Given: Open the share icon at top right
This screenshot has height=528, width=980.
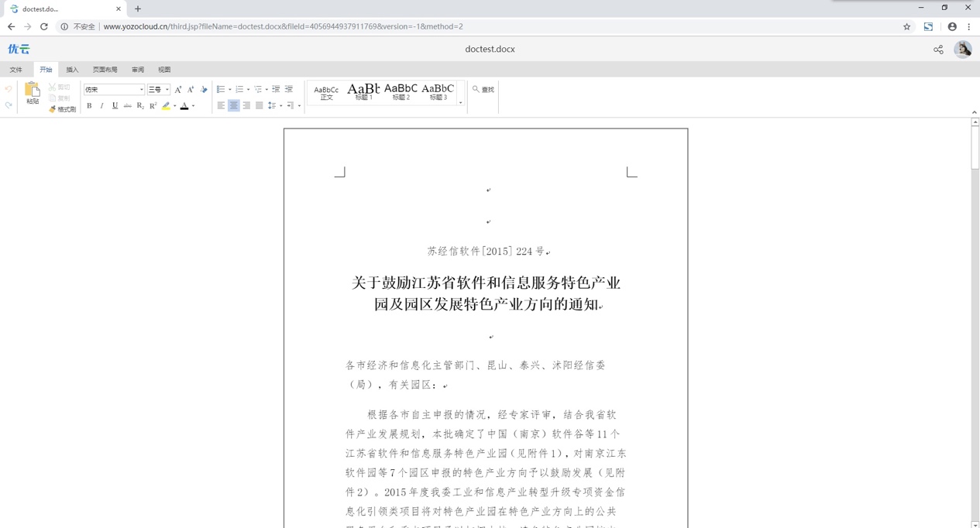Looking at the screenshot, I should coord(938,50).
